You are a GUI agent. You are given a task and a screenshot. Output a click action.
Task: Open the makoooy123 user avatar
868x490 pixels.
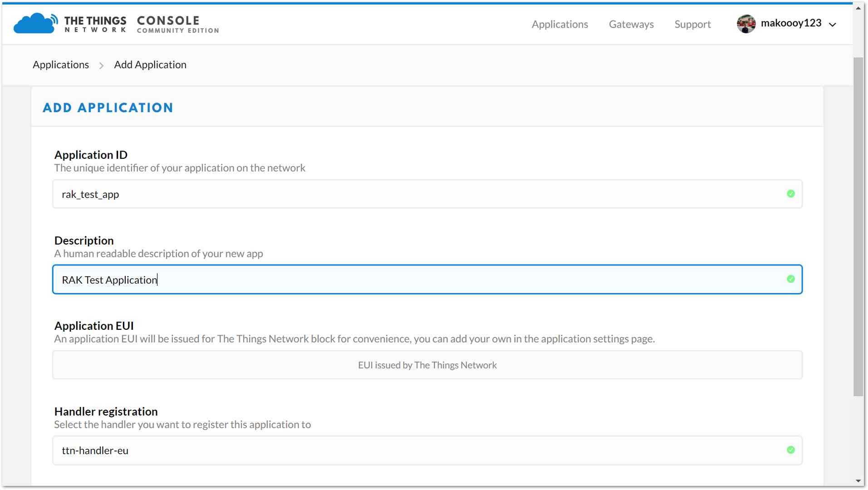(x=746, y=24)
